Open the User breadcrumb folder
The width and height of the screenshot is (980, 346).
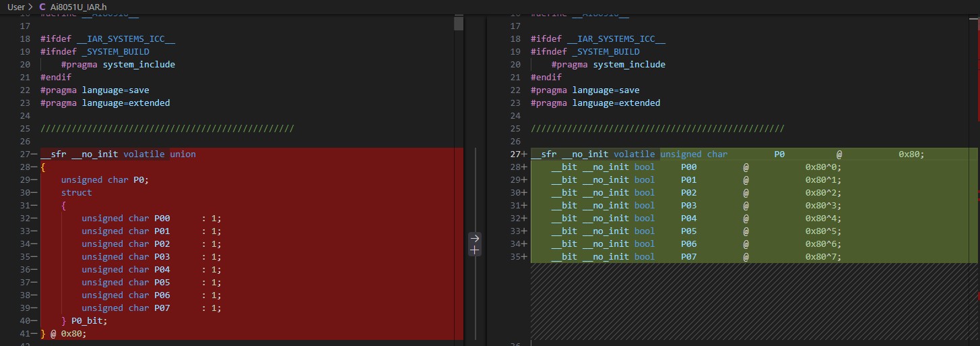tap(15, 6)
